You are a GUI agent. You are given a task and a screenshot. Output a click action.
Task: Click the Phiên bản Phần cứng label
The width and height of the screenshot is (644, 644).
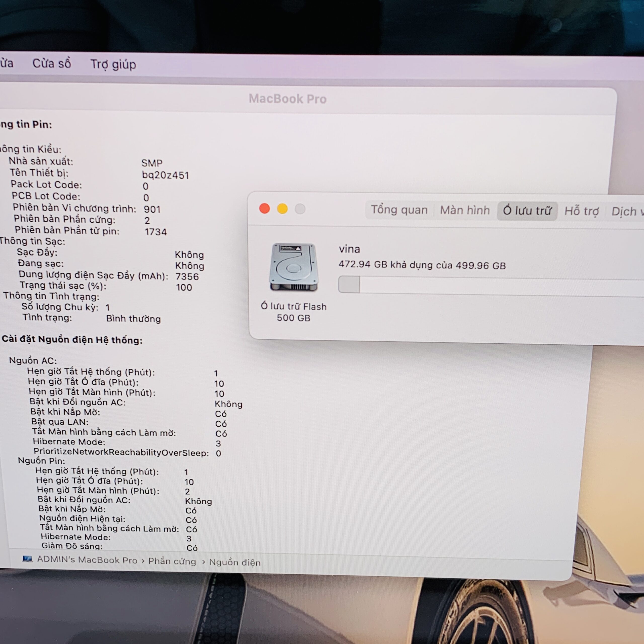pyautogui.click(x=65, y=219)
